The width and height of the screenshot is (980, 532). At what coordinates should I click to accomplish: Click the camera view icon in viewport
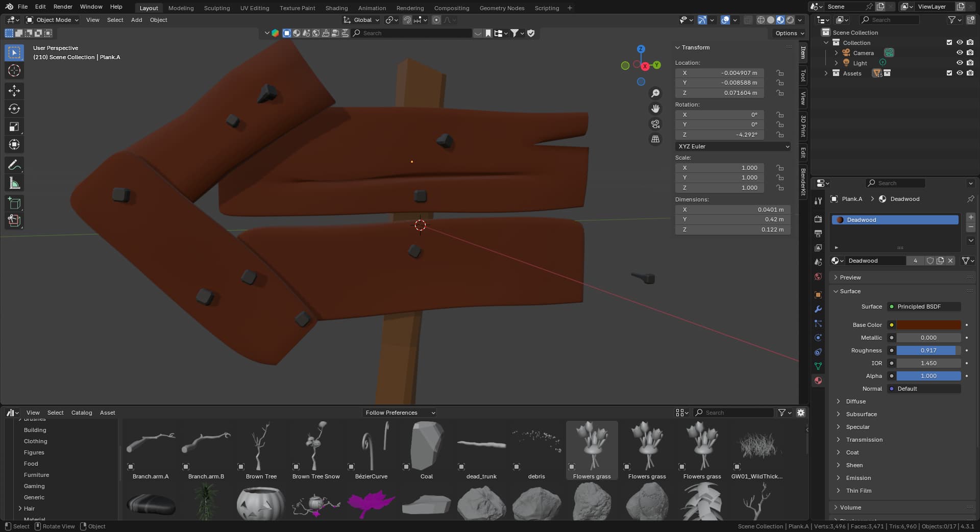click(x=655, y=124)
